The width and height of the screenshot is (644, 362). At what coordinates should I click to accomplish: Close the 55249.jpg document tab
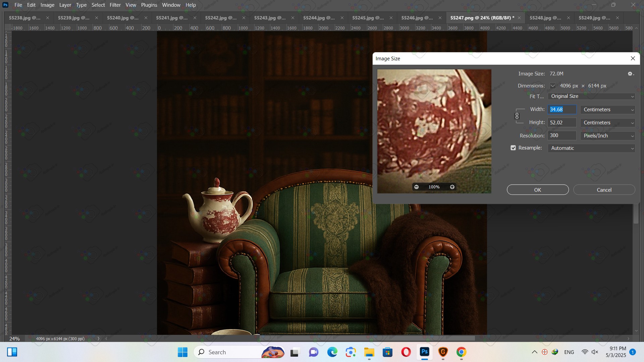coord(618,18)
